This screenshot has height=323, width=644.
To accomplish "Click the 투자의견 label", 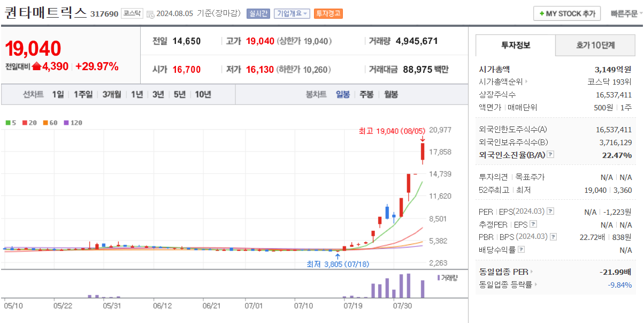I will 493,177.
